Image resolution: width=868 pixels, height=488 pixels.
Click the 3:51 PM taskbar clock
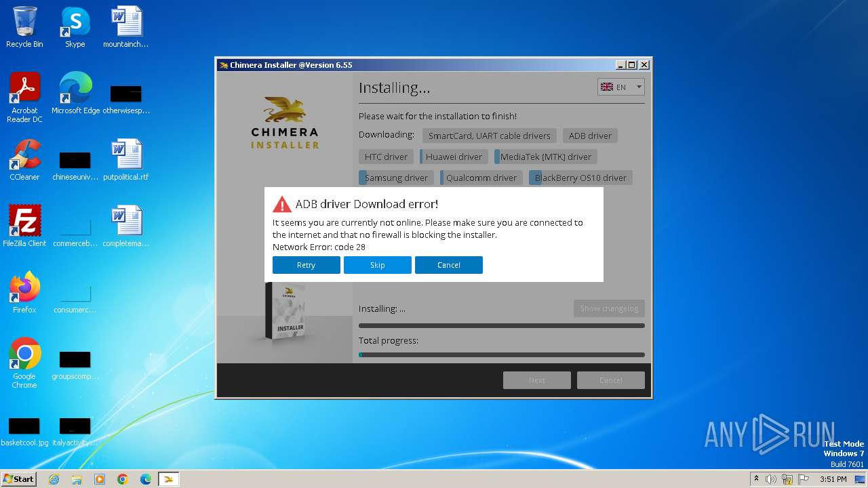833,479
